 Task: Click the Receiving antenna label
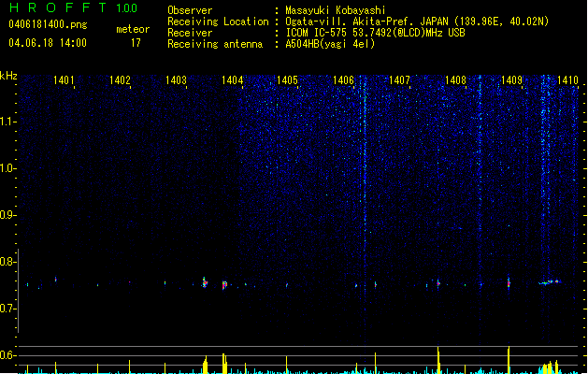click(x=215, y=44)
